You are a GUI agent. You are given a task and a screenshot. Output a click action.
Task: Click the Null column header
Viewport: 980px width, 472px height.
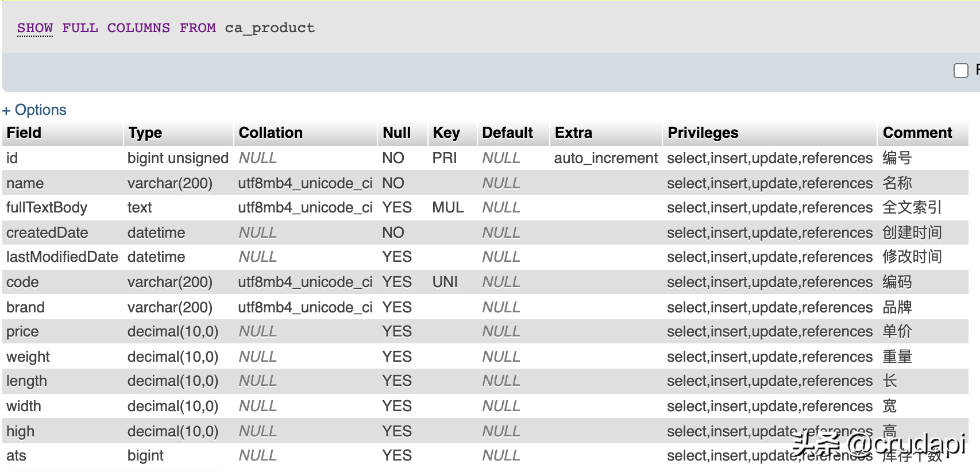(396, 133)
